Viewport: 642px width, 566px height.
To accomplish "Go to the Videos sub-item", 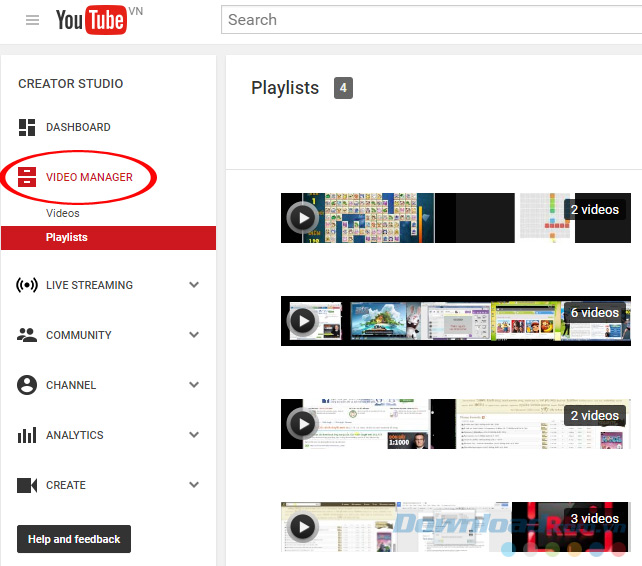I will tap(63, 213).
